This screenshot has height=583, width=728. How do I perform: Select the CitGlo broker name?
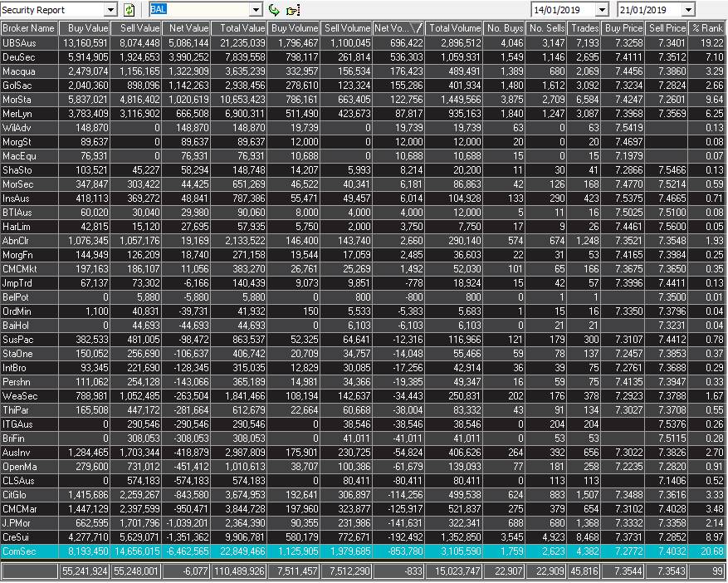click(x=14, y=495)
